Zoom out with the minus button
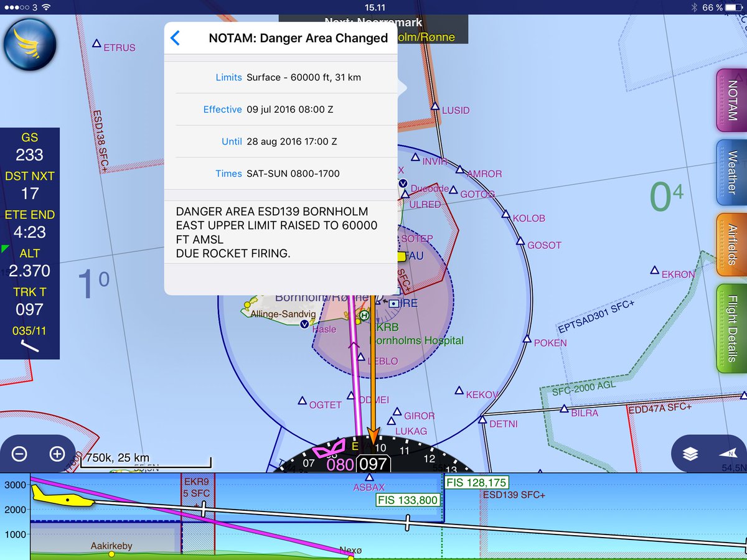The width and height of the screenshot is (747, 560). [x=19, y=454]
